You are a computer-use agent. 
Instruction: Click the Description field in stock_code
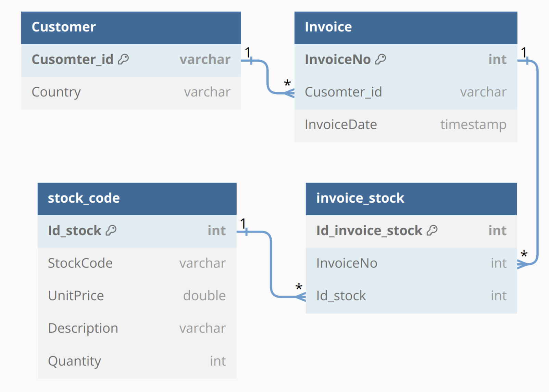click(83, 328)
